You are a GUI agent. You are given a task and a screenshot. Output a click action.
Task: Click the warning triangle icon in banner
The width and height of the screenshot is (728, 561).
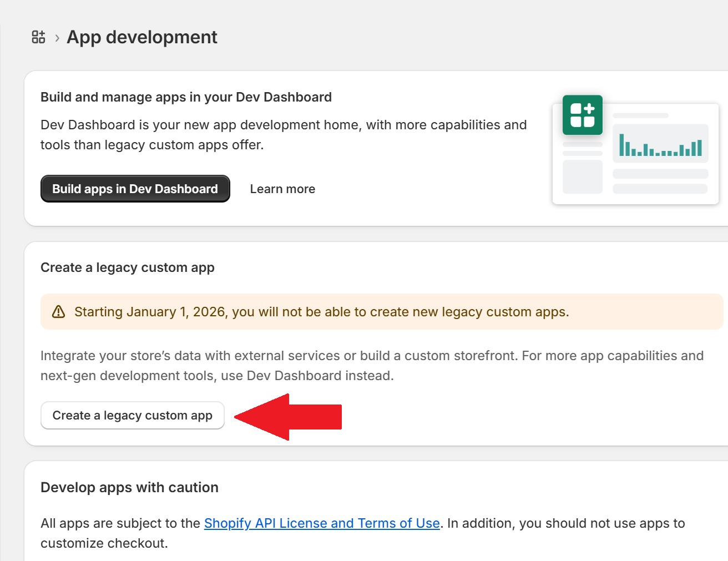pos(58,312)
